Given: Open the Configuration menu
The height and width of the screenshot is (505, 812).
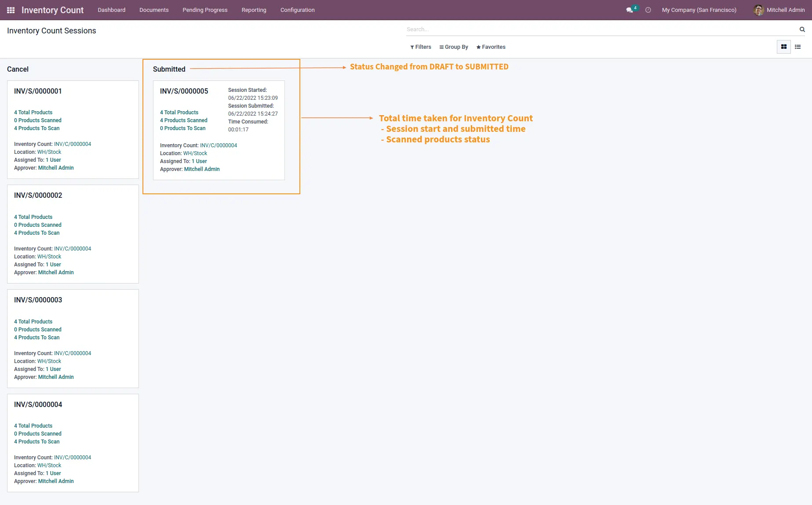Looking at the screenshot, I should [x=298, y=10].
